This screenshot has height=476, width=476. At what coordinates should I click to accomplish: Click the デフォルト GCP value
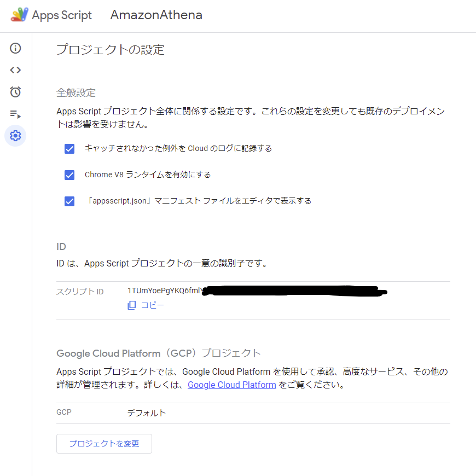coord(146,413)
